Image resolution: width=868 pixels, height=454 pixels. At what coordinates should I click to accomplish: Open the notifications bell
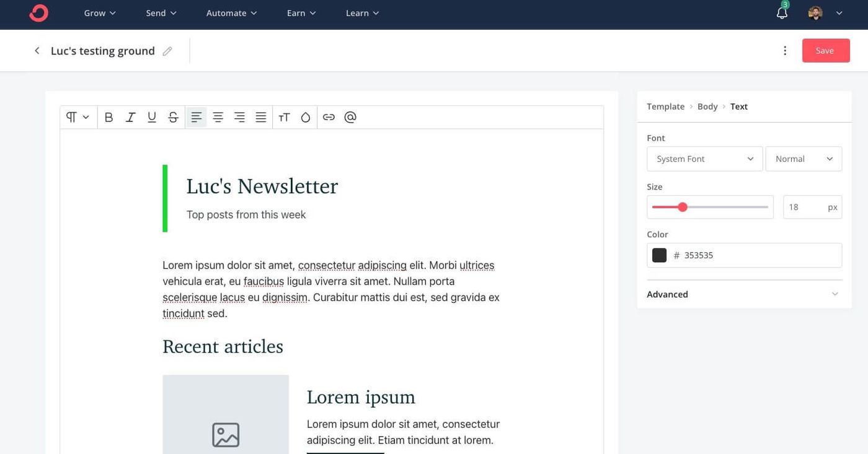(782, 13)
